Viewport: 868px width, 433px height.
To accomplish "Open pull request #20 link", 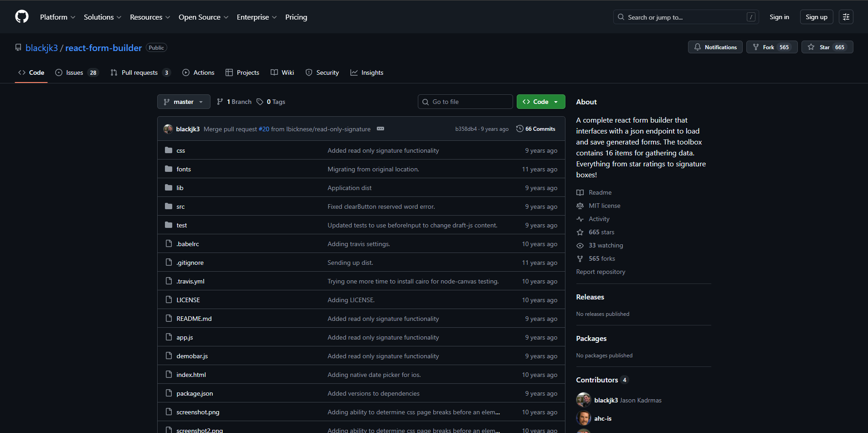I will [x=264, y=129].
